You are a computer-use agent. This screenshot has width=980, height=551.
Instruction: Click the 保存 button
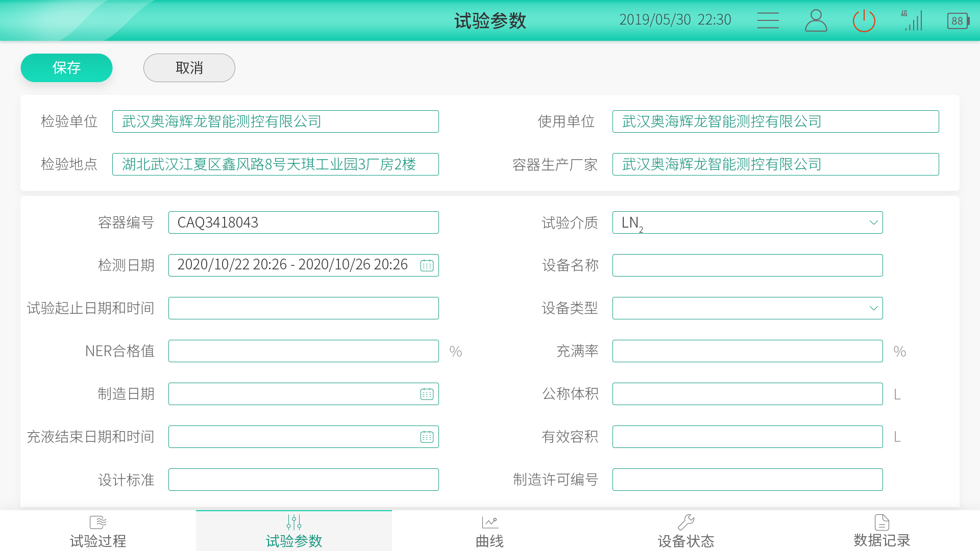click(x=66, y=68)
